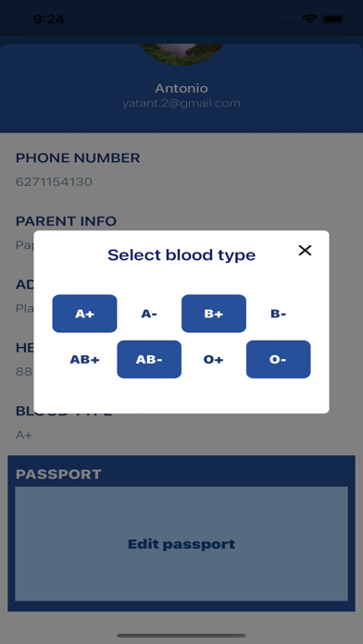This screenshot has height=644, width=363.
Task: Tap the current blood type value A+
Action: (24, 435)
